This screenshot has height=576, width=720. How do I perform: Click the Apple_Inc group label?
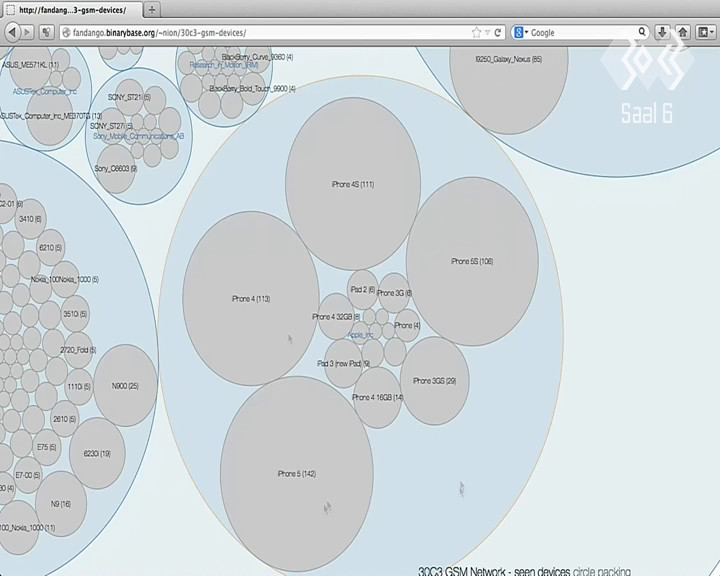(360, 335)
